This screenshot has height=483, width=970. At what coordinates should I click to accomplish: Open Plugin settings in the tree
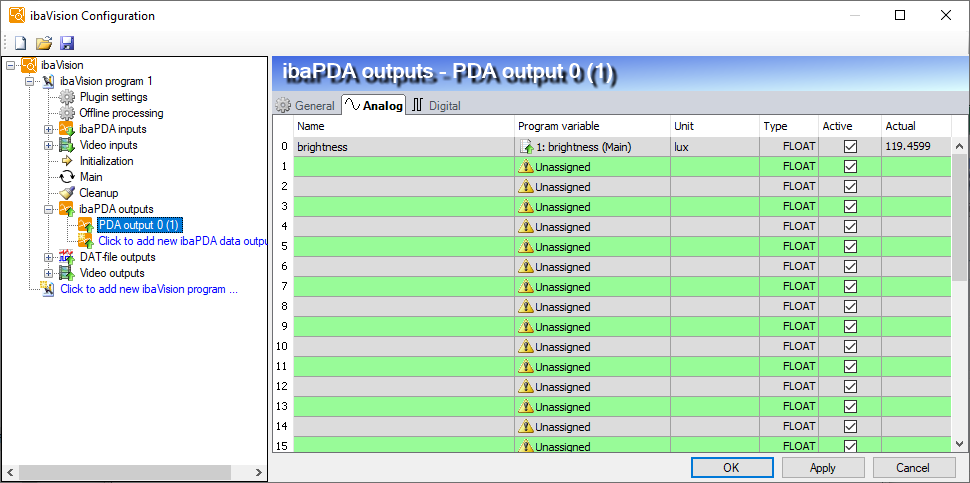click(114, 97)
